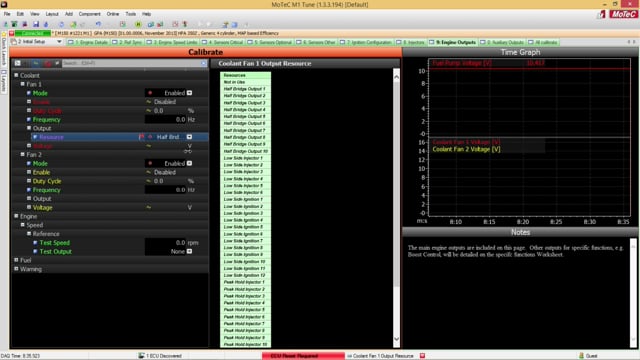640x360 pixels.
Task: Switch to the 8: Injectors worksheet tab
Action: tap(411, 42)
